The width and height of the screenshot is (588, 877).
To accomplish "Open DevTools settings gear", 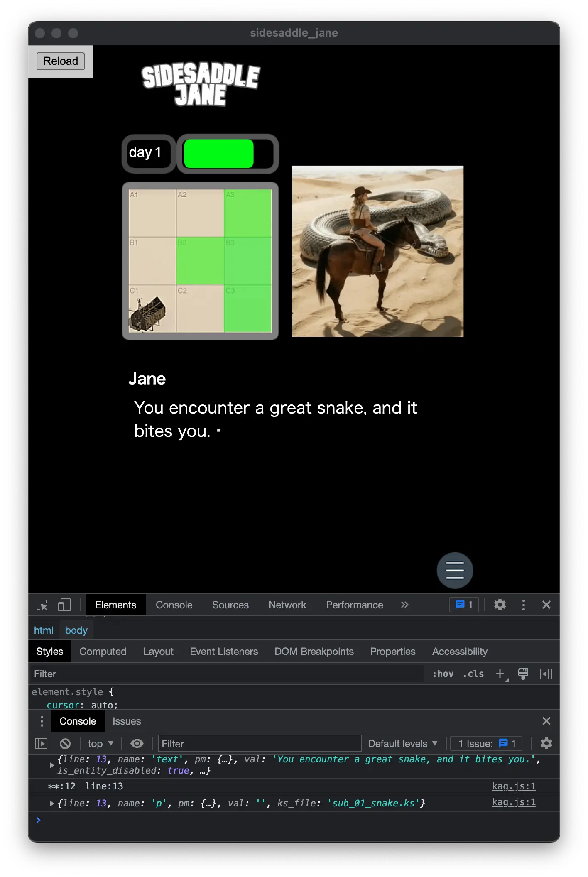I will click(x=500, y=605).
